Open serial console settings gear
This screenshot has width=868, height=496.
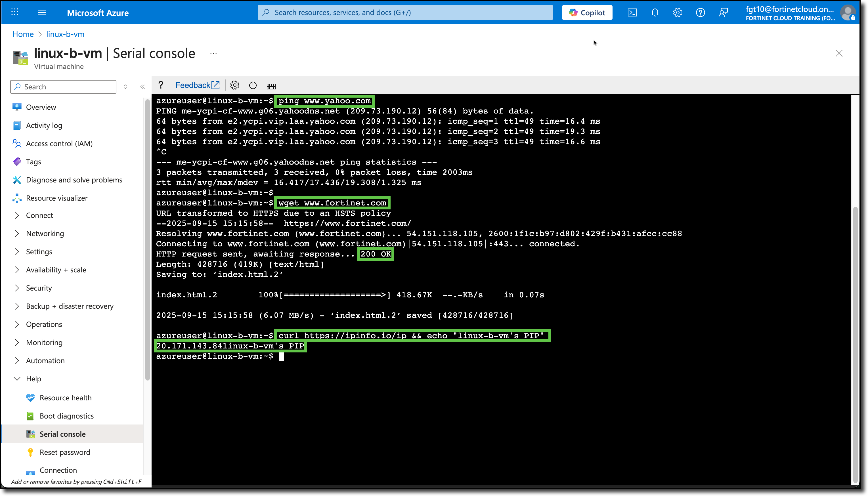(x=235, y=85)
